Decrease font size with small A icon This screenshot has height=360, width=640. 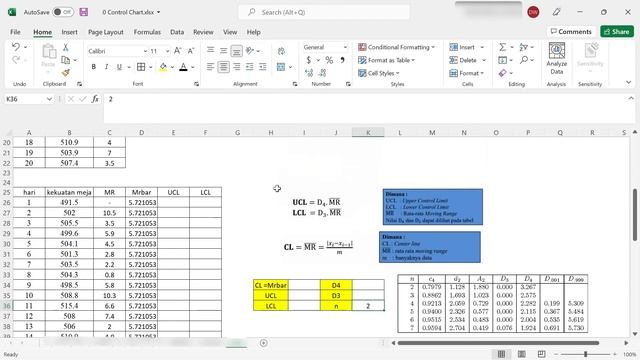[191, 51]
